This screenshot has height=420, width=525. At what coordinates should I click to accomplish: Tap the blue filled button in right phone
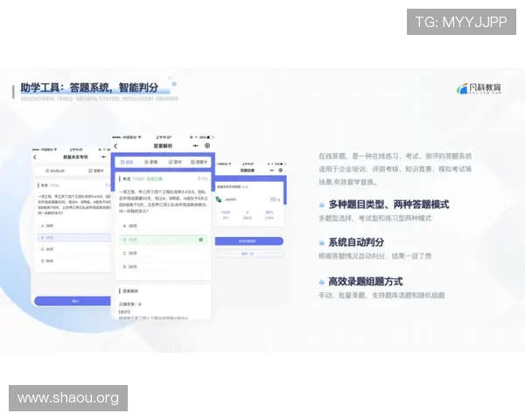[249, 241]
